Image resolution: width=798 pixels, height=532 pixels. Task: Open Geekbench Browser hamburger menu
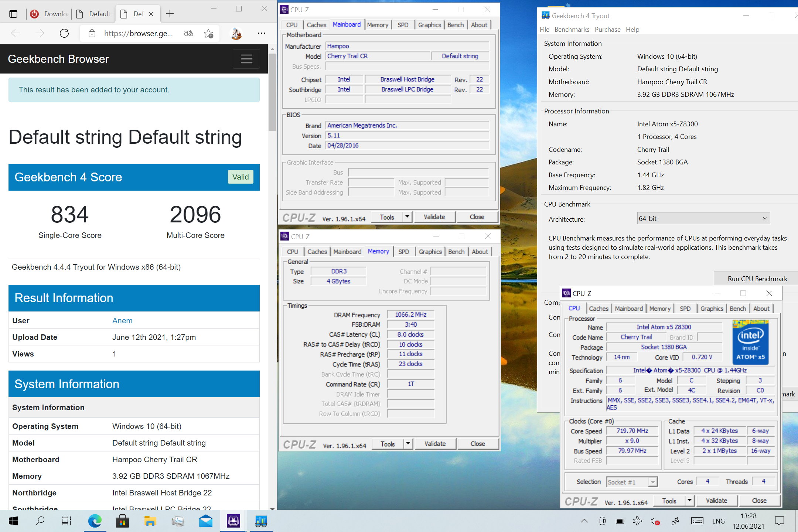tap(246, 59)
